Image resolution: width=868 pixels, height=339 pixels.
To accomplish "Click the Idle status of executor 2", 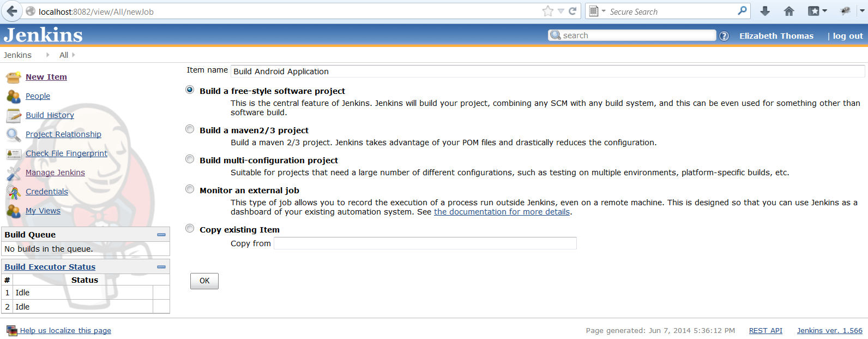I will [22, 307].
